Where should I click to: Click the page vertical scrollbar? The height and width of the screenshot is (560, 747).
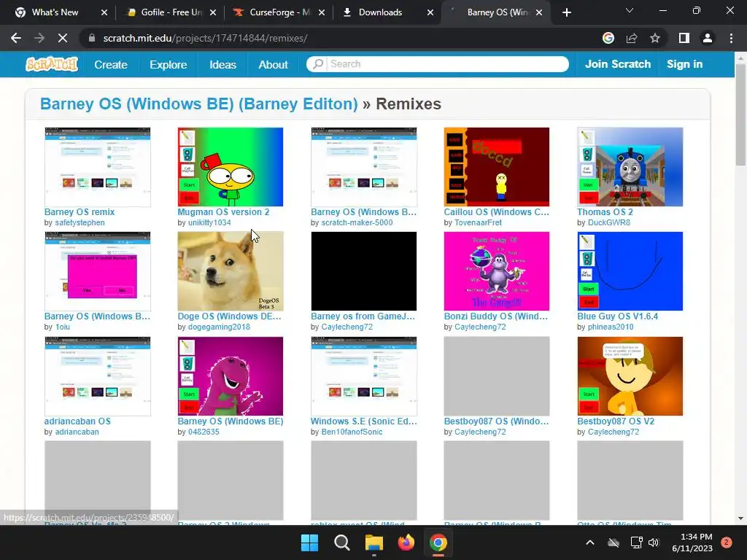click(740, 114)
